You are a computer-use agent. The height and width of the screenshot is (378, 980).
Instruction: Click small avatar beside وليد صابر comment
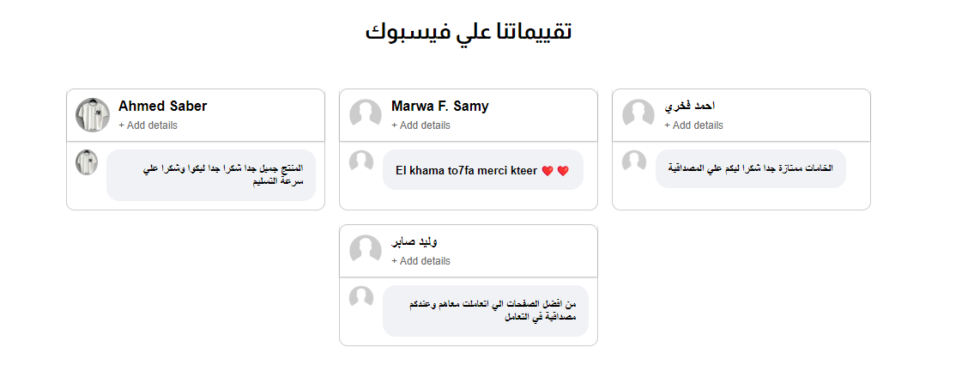361,298
